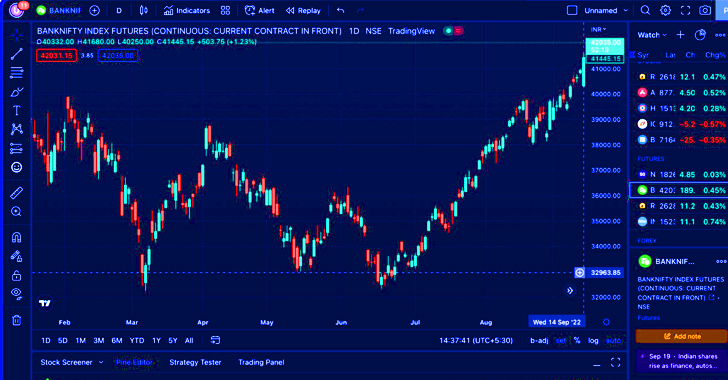Toggle the lock all drawings tool
Viewport: 728px width, 380px height.
pos(17,275)
